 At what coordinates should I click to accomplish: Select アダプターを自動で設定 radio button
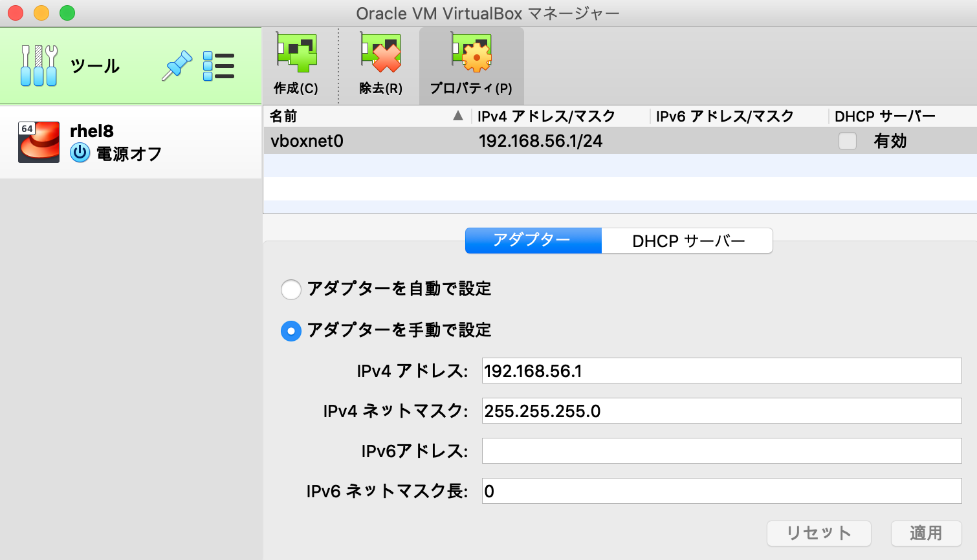291,290
